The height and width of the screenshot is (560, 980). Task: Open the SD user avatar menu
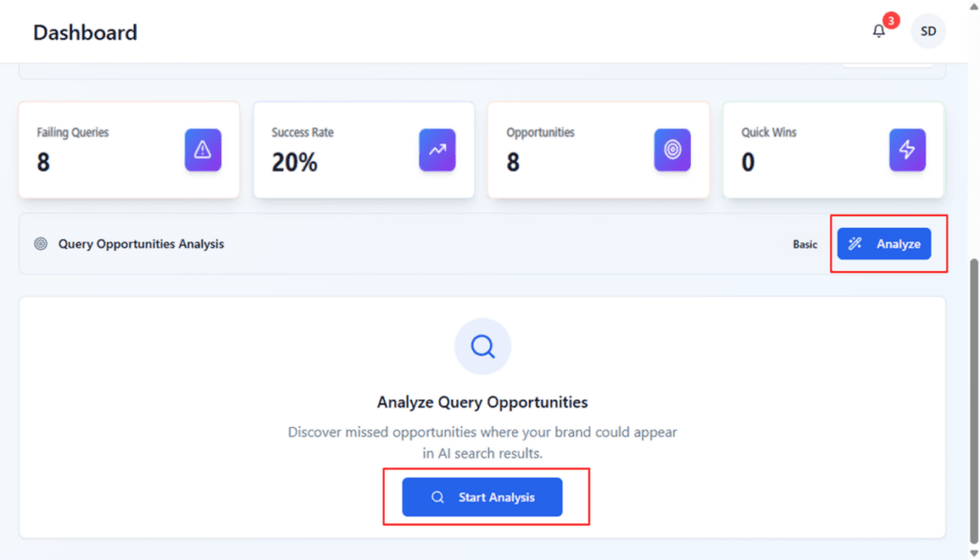[x=927, y=32]
